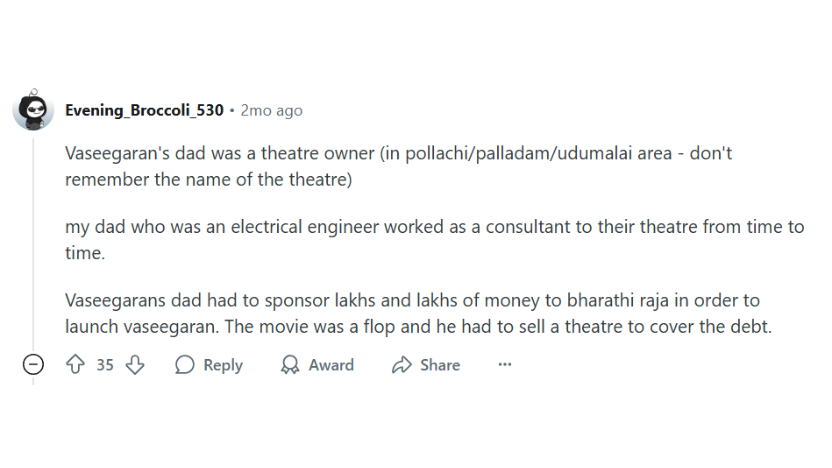
Task: Click the vote count 35
Action: [105, 365]
